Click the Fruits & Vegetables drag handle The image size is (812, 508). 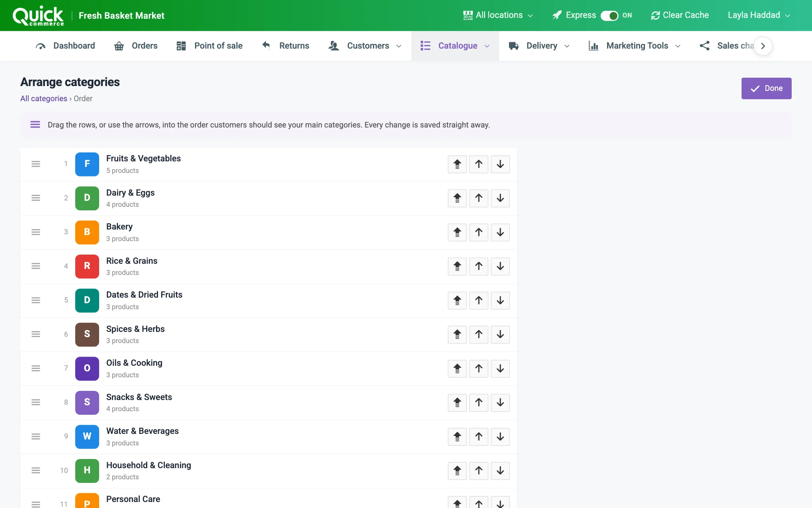(x=36, y=164)
